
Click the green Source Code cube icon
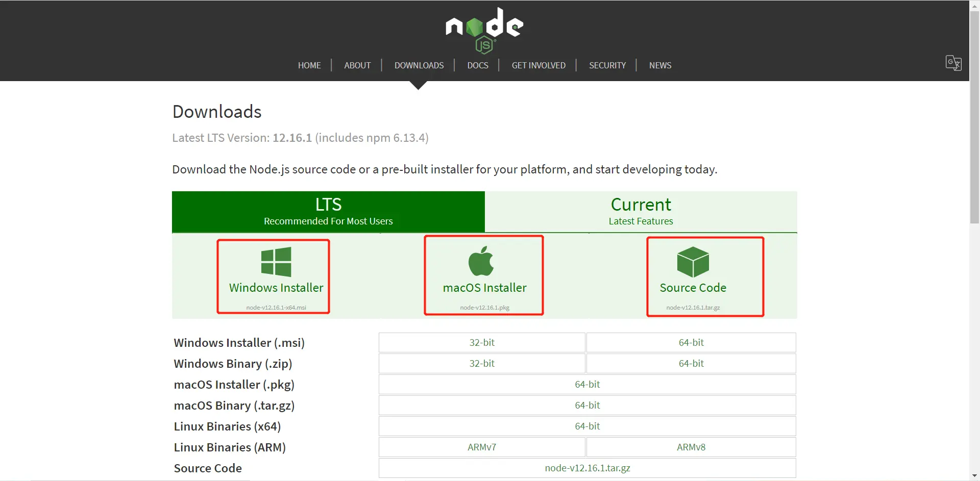tap(693, 262)
